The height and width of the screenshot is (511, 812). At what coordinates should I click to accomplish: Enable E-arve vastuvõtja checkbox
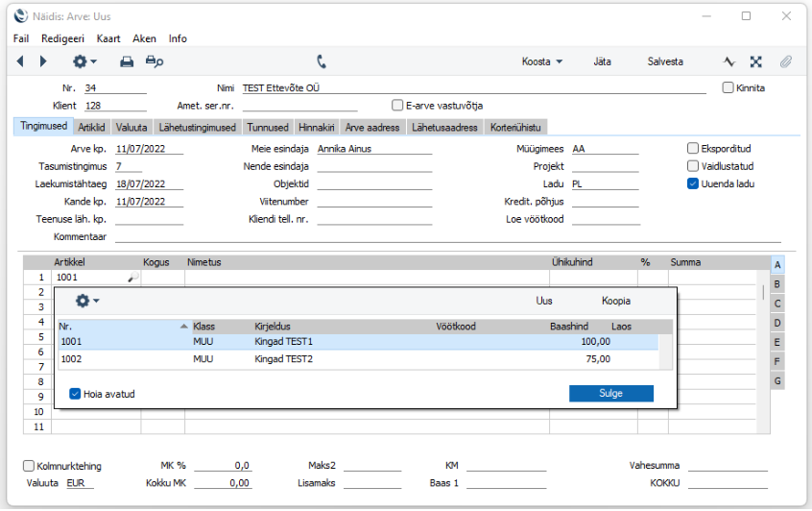[x=397, y=106]
